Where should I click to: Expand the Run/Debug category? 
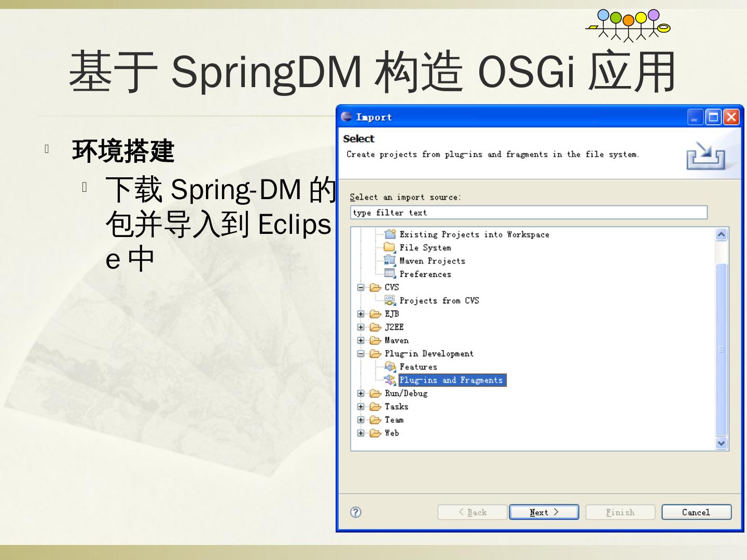pyautogui.click(x=361, y=393)
